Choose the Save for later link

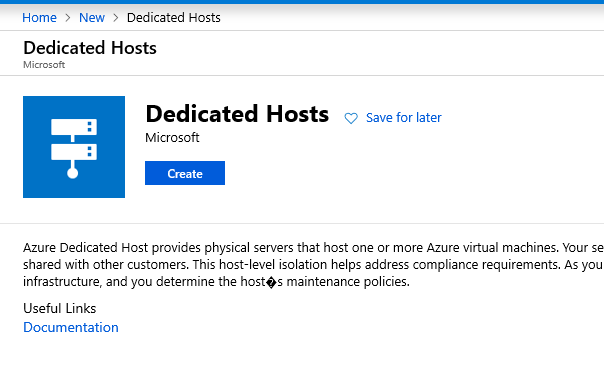(x=403, y=118)
